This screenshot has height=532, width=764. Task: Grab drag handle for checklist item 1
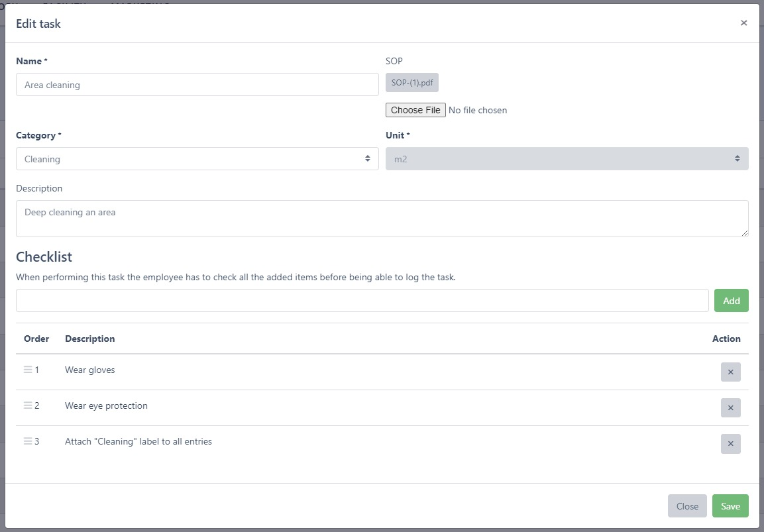28,370
